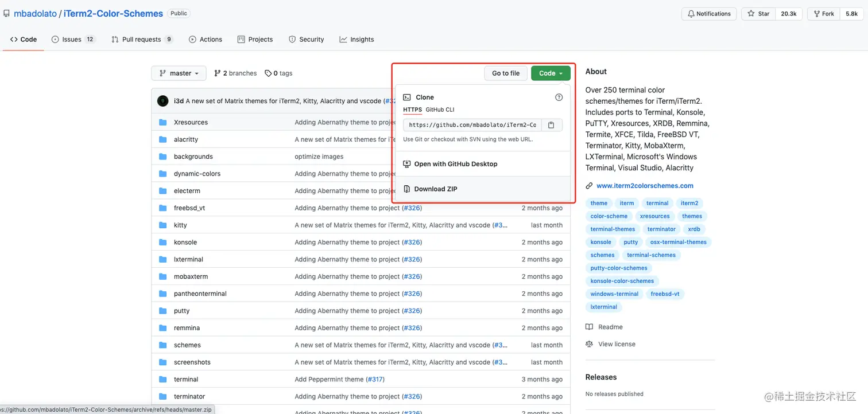
Task: Click the konsole folder icon
Action: pos(162,243)
